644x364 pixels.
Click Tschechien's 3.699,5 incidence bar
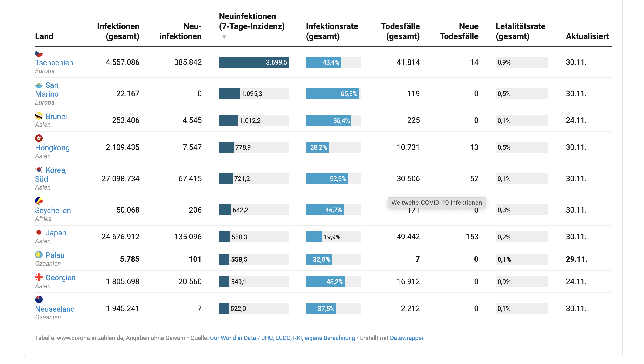click(253, 62)
